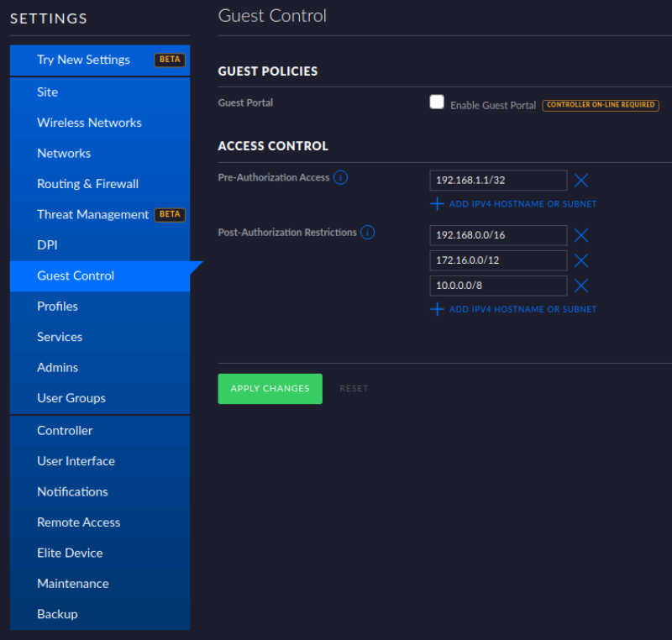Open Controller settings
Viewport: 672px width, 640px height.
pos(100,431)
